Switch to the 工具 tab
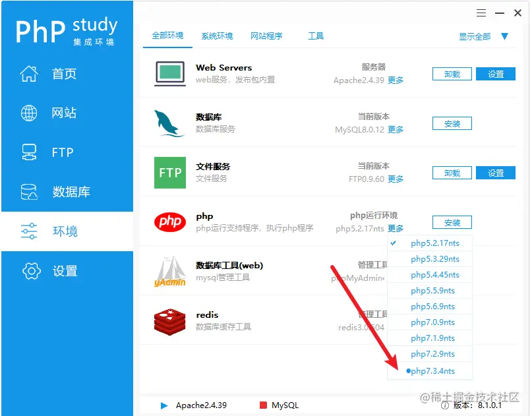Image resolution: width=532 pixels, height=416 pixels. tap(316, 36)
